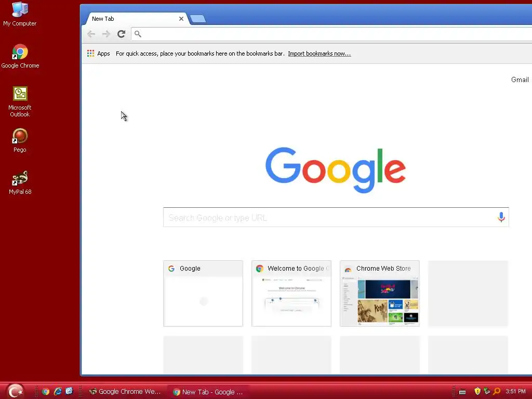Click the 3:51 PM clock
The width and height of the screenshot is (532, 399).
[515, 391]
